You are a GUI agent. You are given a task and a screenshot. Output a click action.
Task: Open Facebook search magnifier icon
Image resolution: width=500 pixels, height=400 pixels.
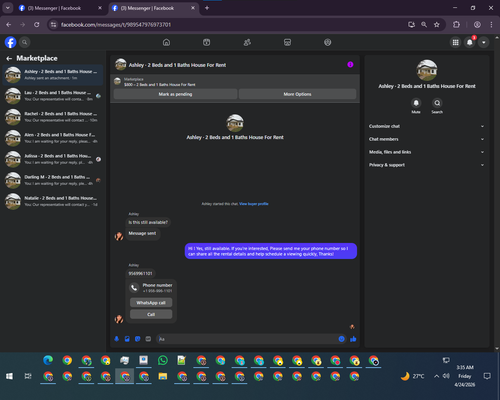pyautogui.click(x=24, y=42)
